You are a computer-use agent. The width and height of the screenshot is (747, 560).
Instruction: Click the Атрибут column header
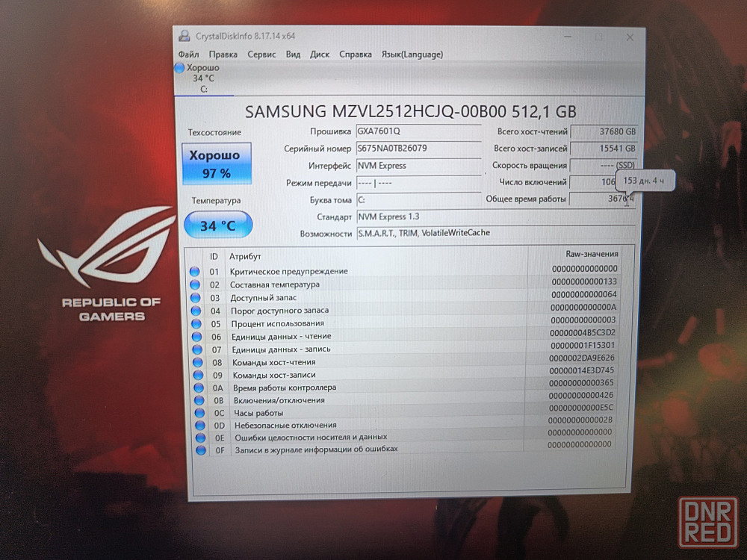click(245, 257)
